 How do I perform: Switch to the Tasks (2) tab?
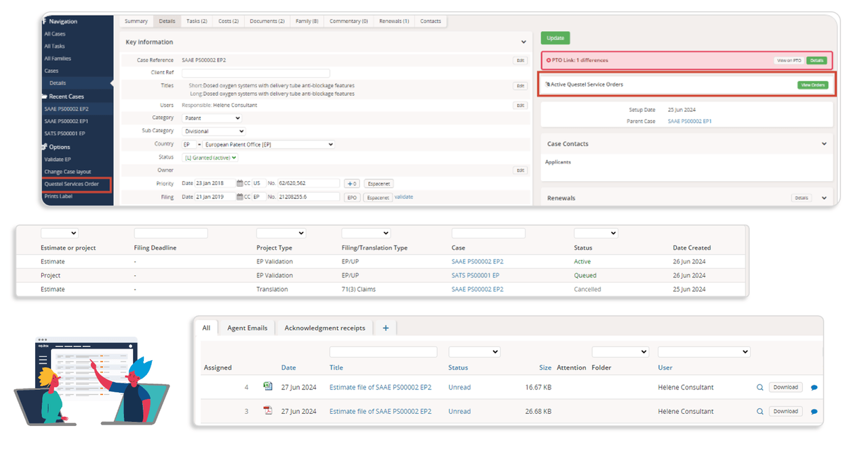[197, 21]
